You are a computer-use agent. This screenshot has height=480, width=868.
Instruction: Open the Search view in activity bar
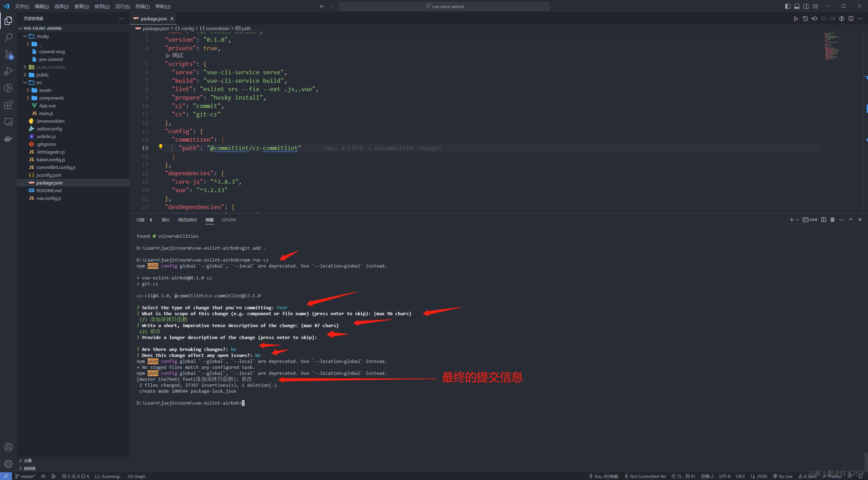8,37
